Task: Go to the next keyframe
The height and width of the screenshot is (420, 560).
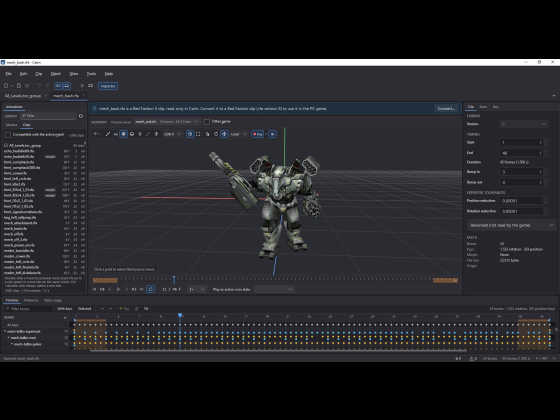Action: [134, 289]
